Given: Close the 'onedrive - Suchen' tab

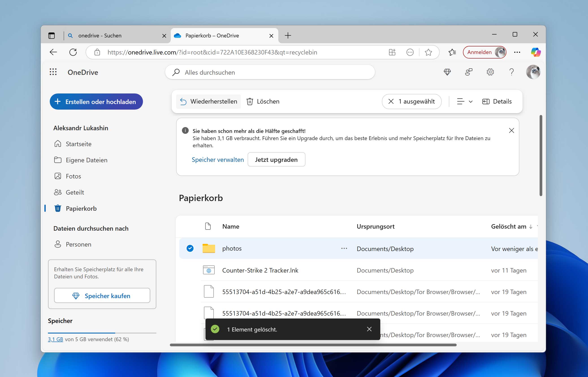Looking at the screenshot, I should click(x=164, y=36).
